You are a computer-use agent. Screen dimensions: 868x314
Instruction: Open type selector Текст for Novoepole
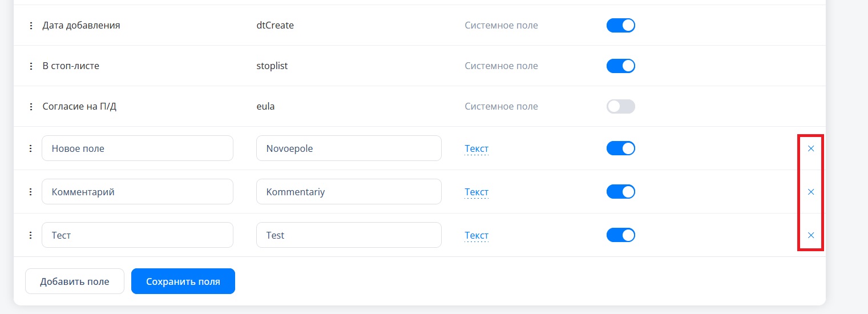[x=477, y=148]
